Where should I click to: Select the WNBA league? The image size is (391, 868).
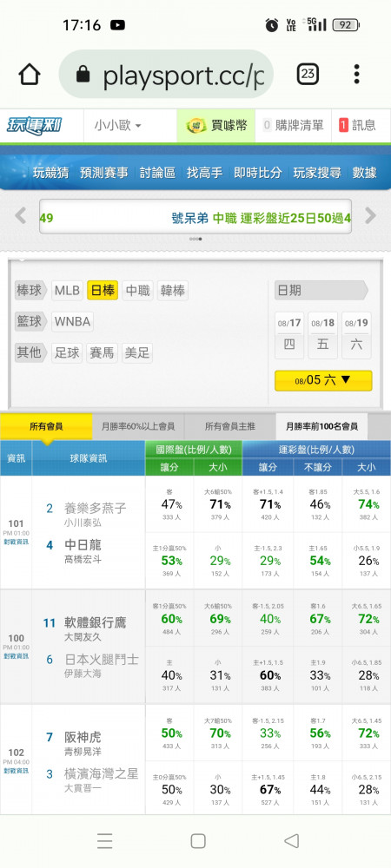(72, 322)
